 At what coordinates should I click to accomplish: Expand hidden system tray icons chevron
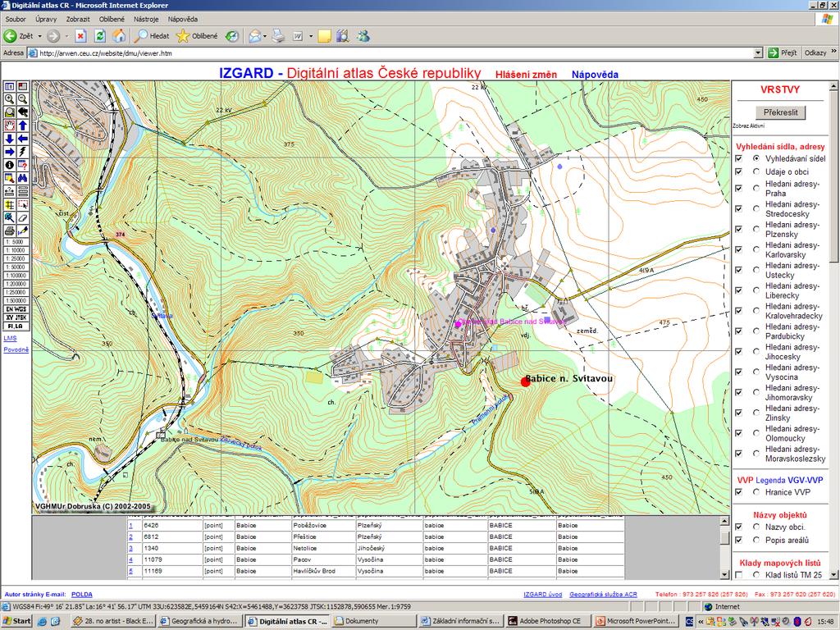(x=701, y=622)
